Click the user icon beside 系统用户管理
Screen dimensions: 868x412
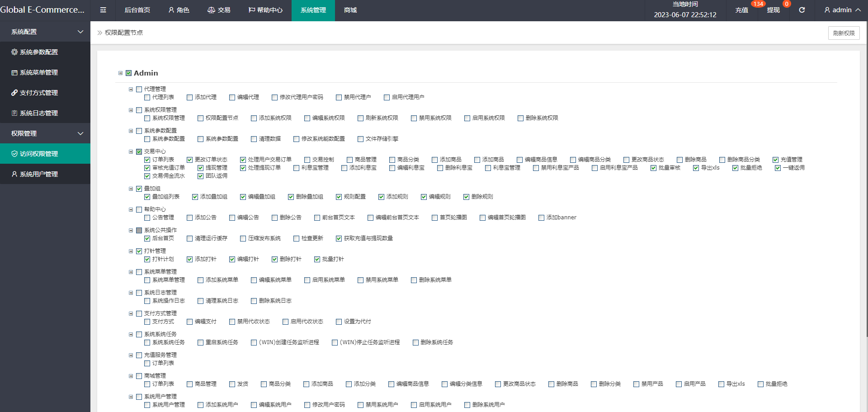coord(14,174)
